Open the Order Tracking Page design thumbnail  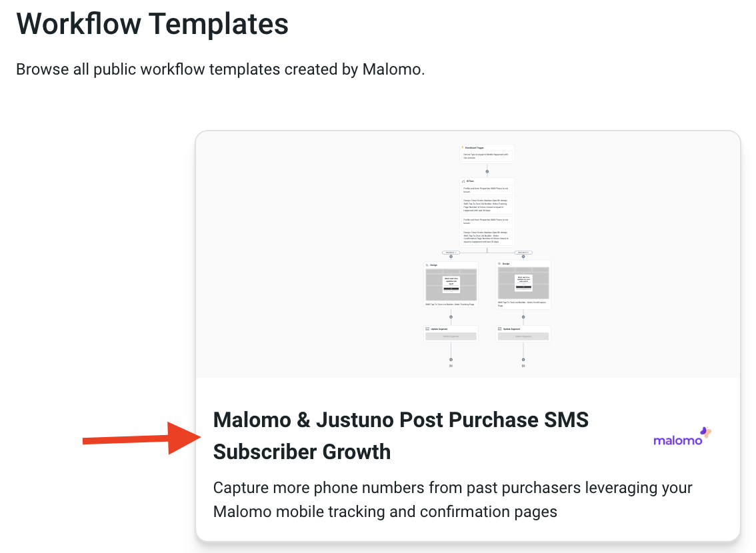coord(451,284)
